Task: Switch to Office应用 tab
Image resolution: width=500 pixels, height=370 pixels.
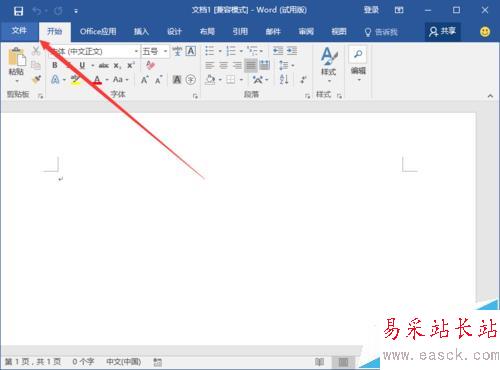Action: pos(98,32)
